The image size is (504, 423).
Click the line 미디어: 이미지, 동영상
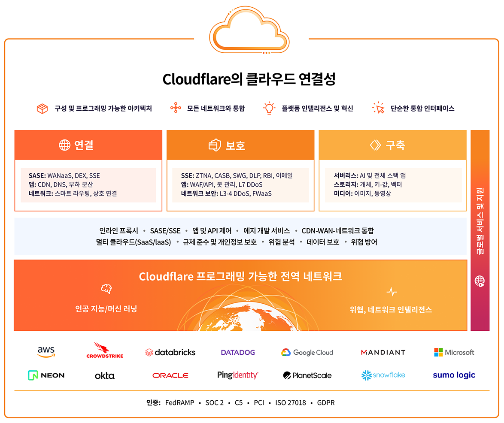pos(362,193)
